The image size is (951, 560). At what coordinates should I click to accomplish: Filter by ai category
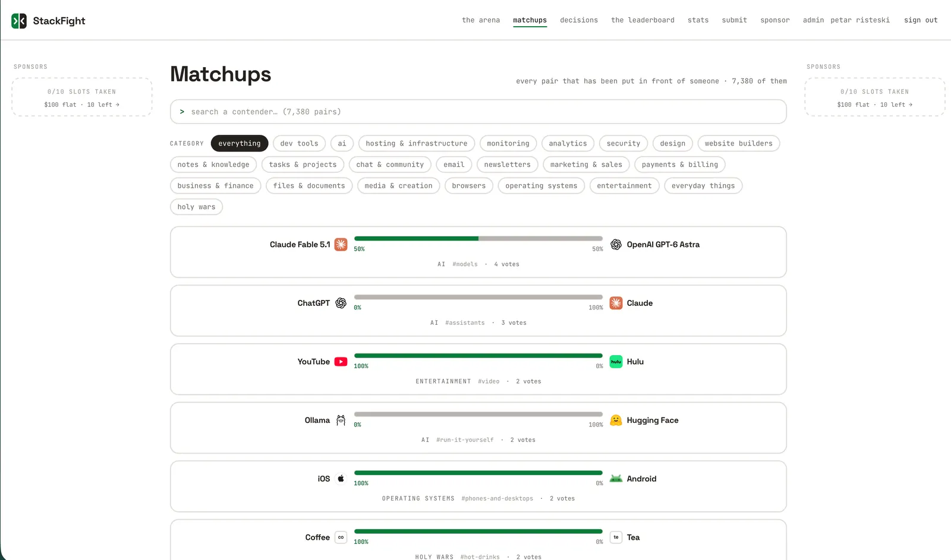(x=342, y=143)
